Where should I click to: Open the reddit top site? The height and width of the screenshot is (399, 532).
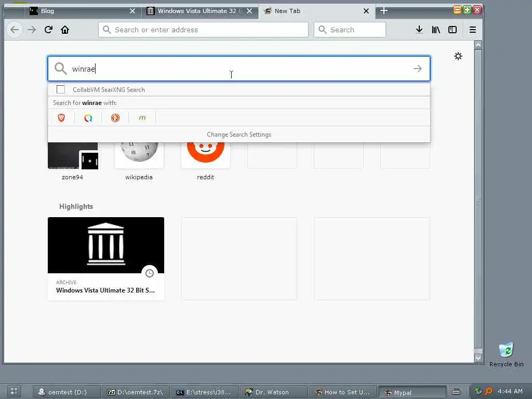click(206, 161)
